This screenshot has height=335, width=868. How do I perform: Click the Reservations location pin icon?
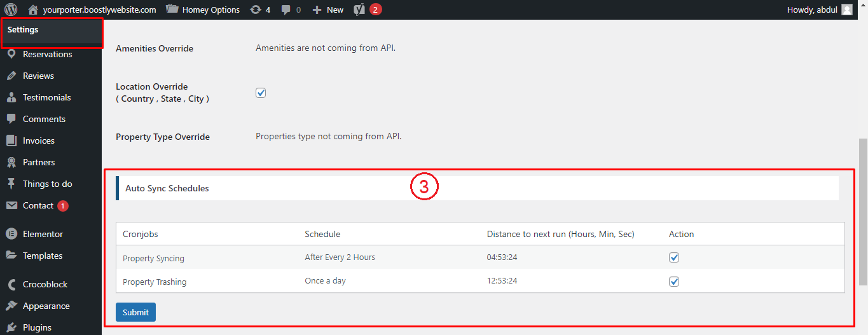pos(11,54)
